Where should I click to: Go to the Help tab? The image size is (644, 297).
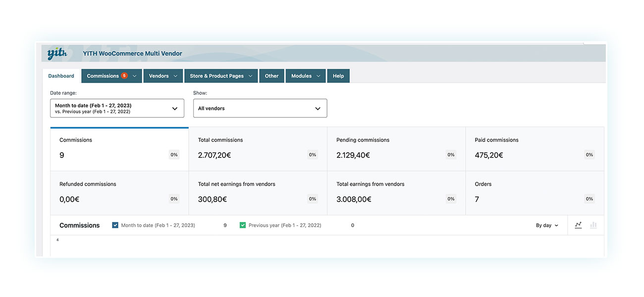tap(338, 76)
